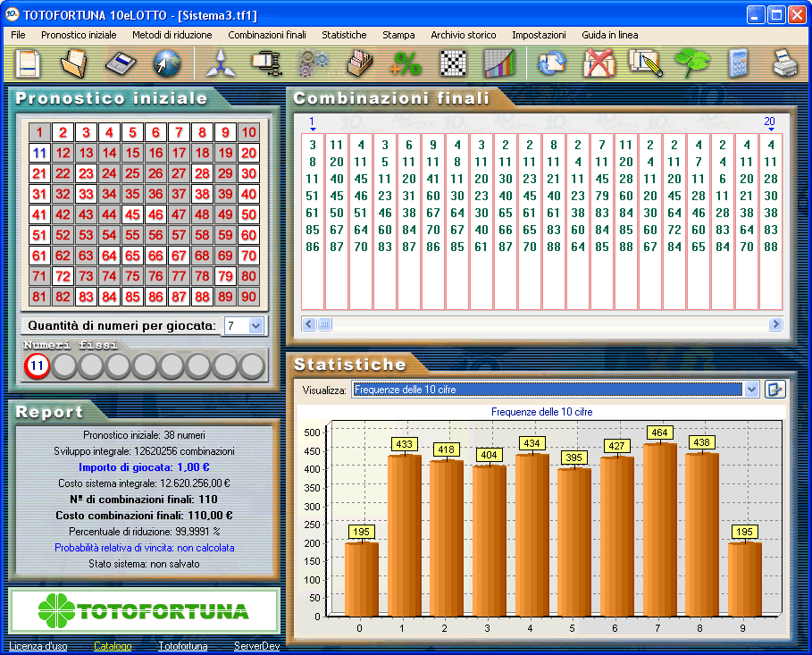Toggle number 1 in the forecast grid
Image resolution: width=812 pixels, height=655 pixels.
(39, 132)
